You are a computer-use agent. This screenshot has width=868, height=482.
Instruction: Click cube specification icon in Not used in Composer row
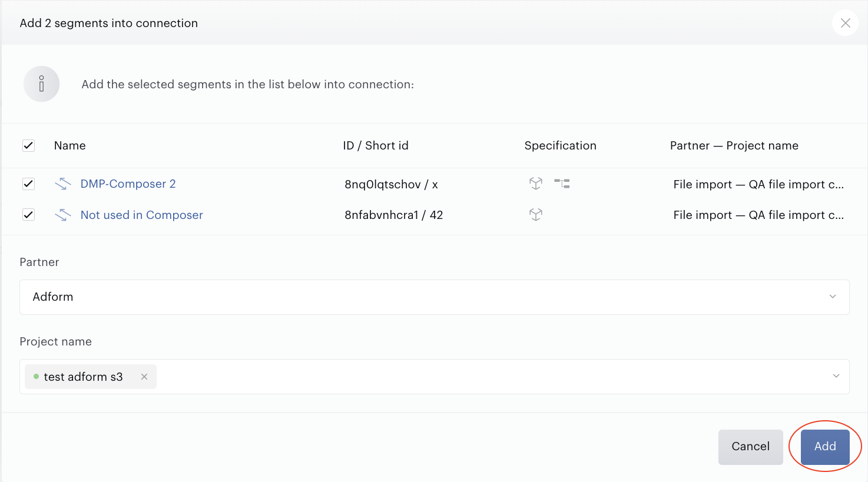535,214
